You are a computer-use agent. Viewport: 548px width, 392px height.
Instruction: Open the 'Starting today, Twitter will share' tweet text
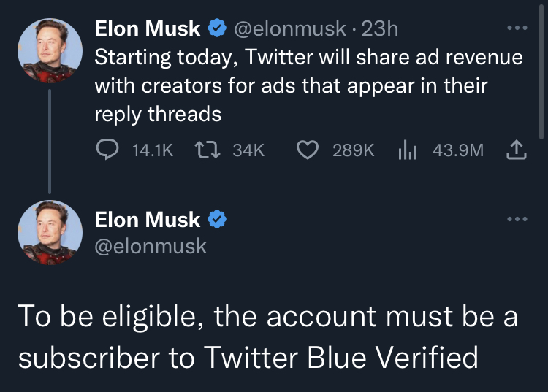click(x=308, y=85)
